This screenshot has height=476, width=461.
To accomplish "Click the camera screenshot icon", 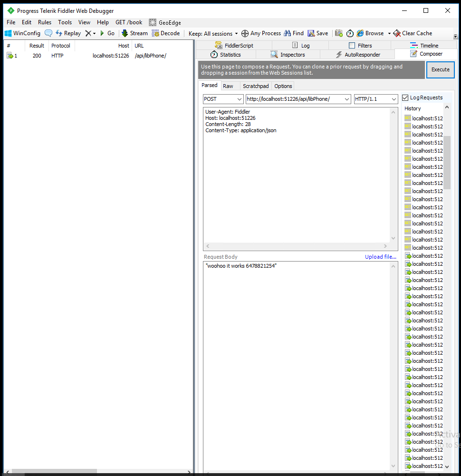I will coord(339,33).
